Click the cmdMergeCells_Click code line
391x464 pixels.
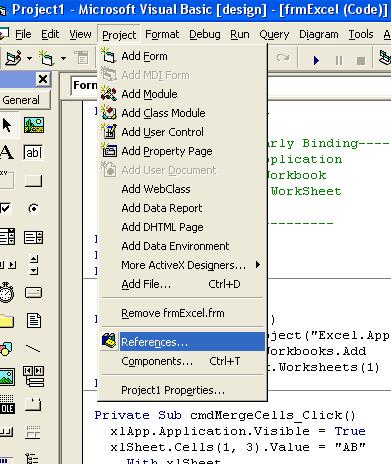(x=225, y=415)
